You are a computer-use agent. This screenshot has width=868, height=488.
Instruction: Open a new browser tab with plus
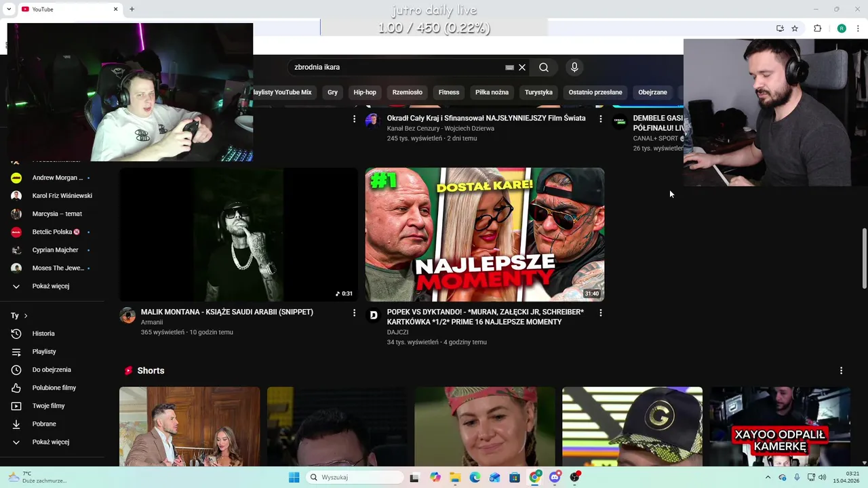click(132, 9)
